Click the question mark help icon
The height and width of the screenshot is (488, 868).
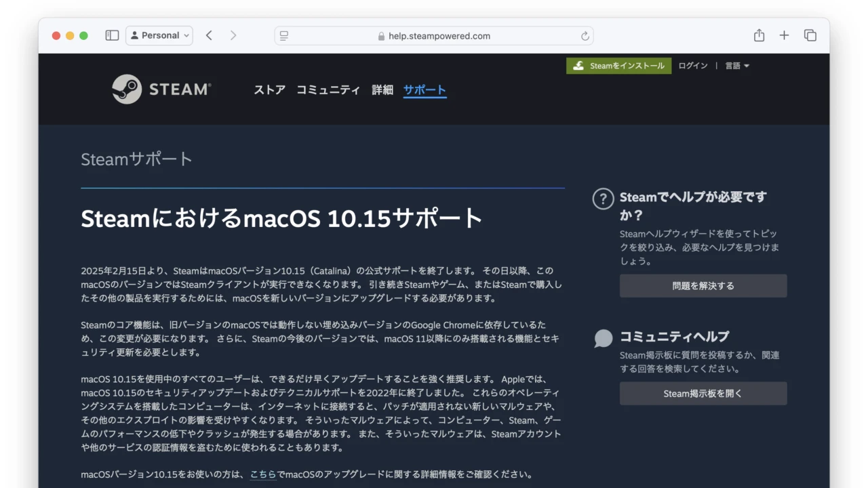pyautogui.click(x=603, y=199)
